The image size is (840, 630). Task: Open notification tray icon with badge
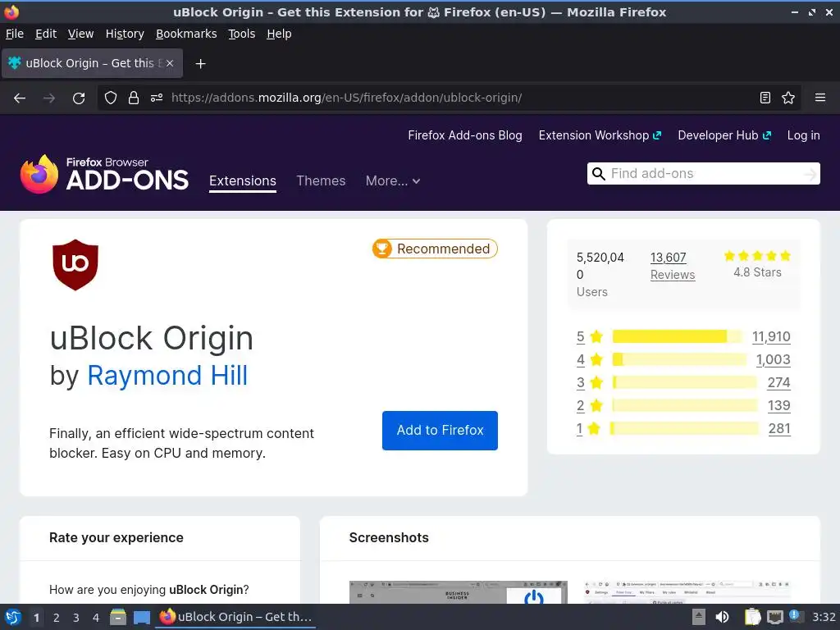point(795,616)
